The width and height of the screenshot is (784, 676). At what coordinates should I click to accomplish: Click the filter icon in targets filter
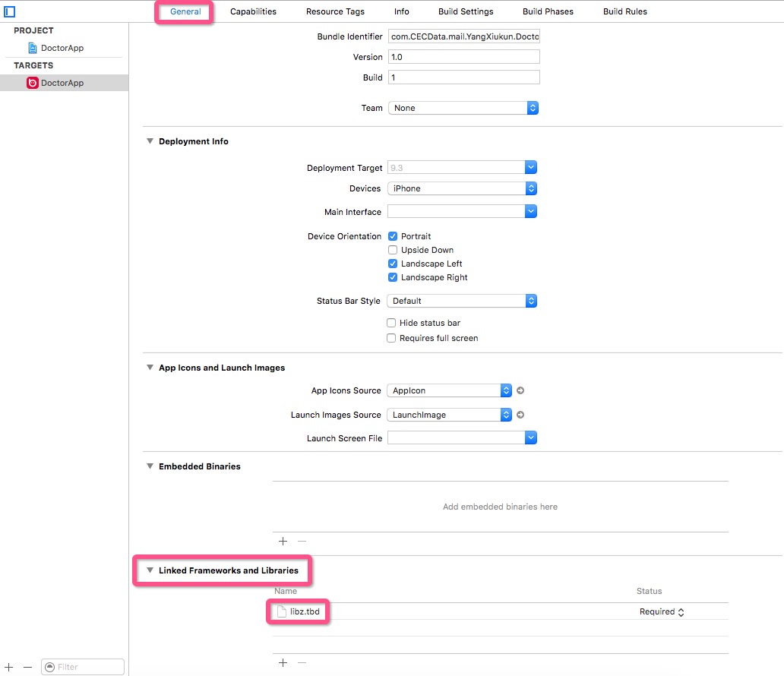[x=49, y=667]
